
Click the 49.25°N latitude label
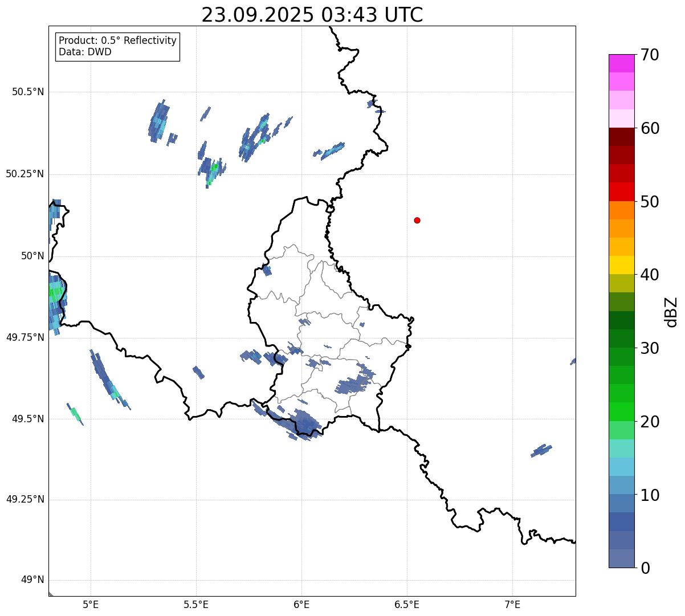pos(25,499)
